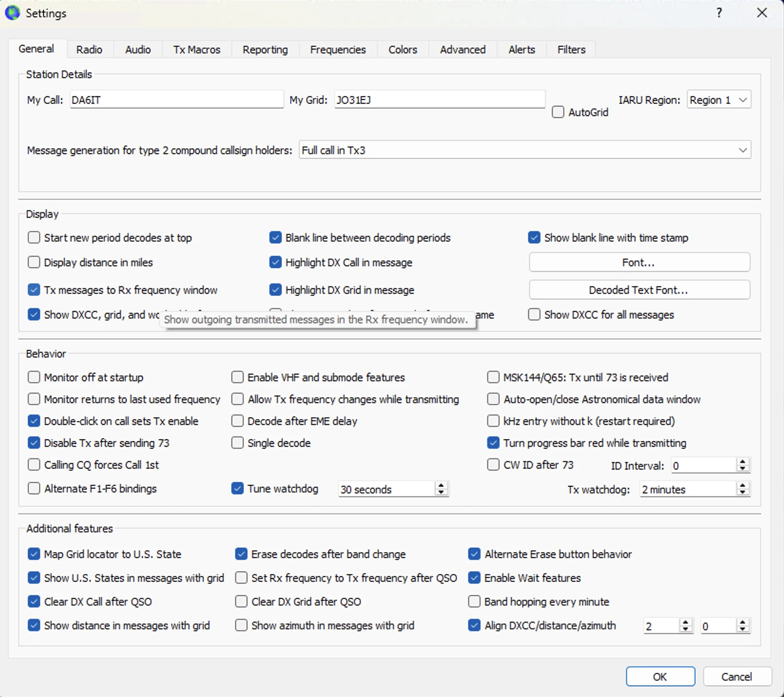Image resolution: width=784 pixels, height=697 pixels.
Task: Expand the IARU Region dropdown
Action: (719, 100)
